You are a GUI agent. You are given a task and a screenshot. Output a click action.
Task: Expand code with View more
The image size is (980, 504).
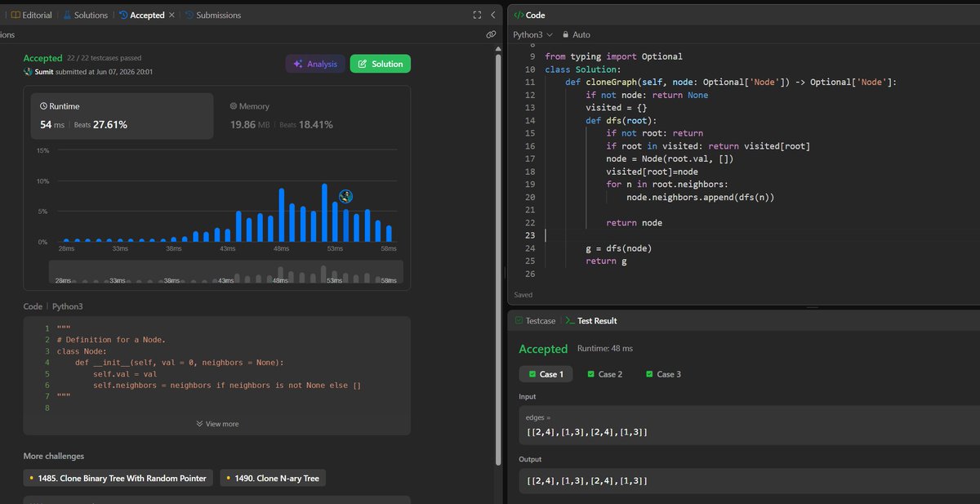[217, 424]
